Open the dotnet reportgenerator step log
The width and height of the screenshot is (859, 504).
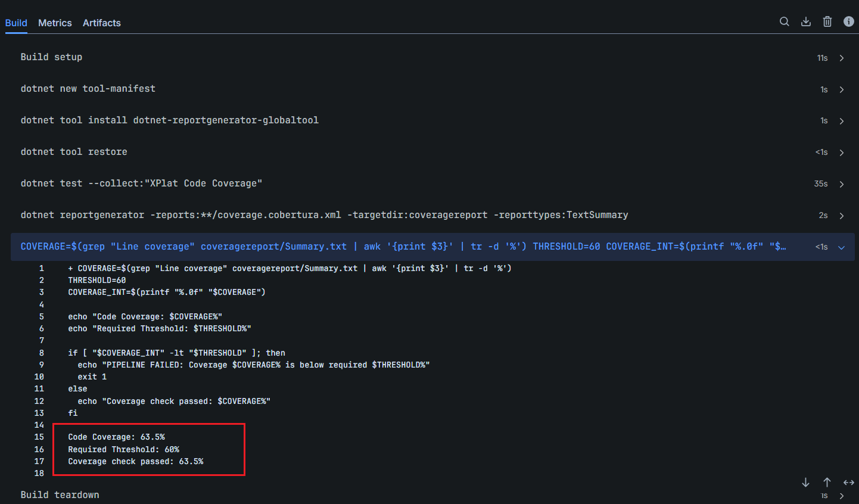coord(841,215)
